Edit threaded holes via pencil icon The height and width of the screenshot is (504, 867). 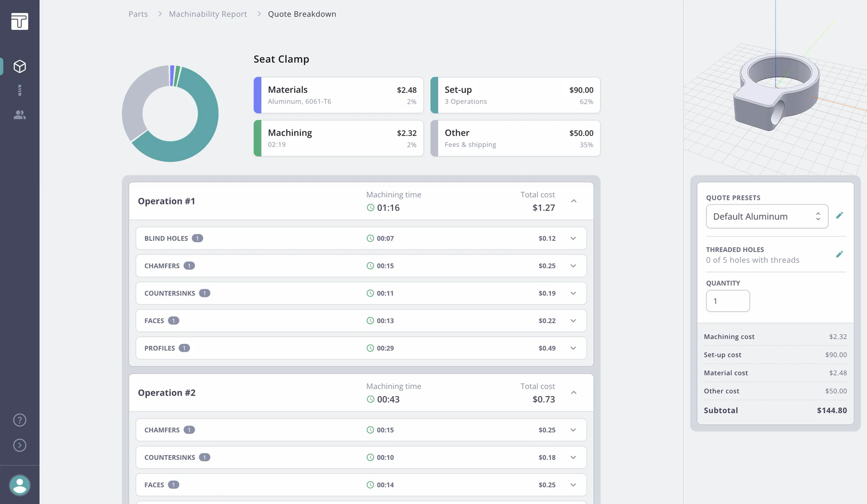(839, 254)
